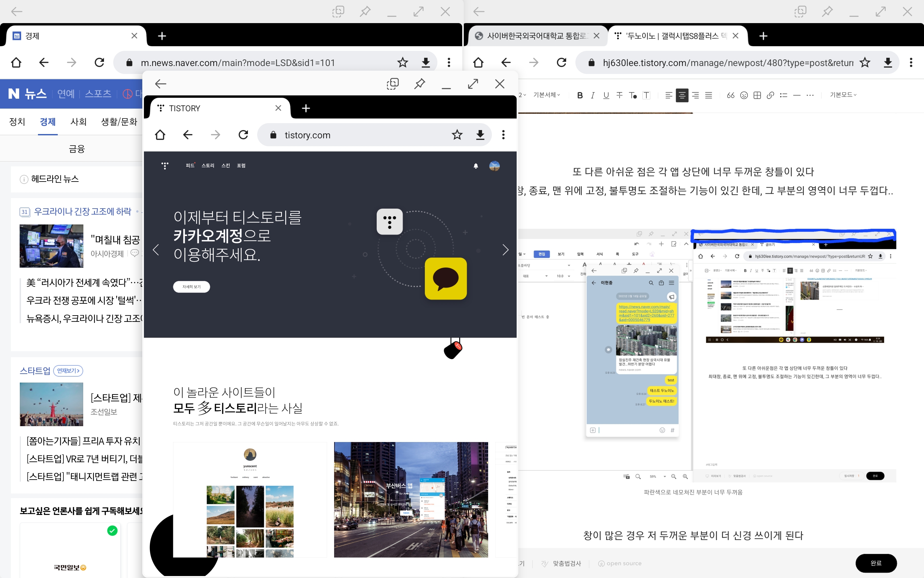Expand the more options ellipsis in editor toolbar
924x578 pixels.
click(x=810, y=95)
